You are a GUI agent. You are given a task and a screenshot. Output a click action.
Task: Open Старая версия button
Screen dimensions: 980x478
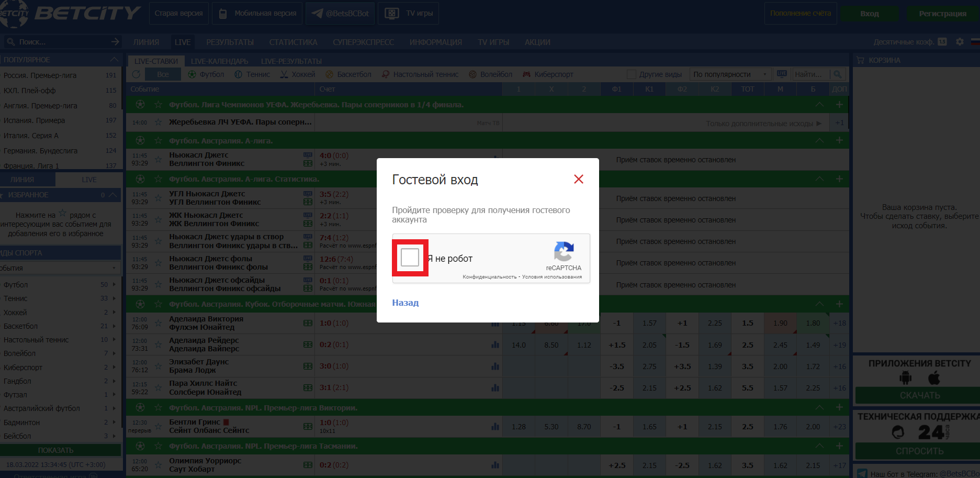[179, 14]
